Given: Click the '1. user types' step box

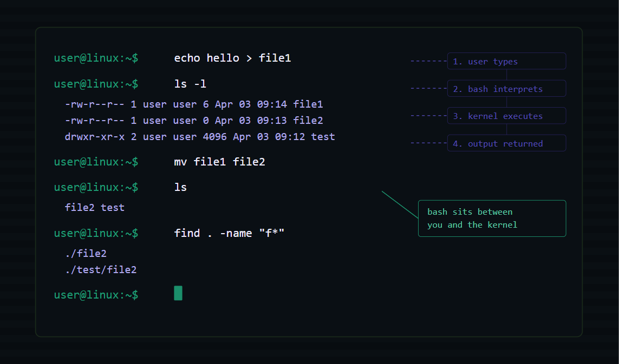Looking at the screenshot, I should pos(506,61).
